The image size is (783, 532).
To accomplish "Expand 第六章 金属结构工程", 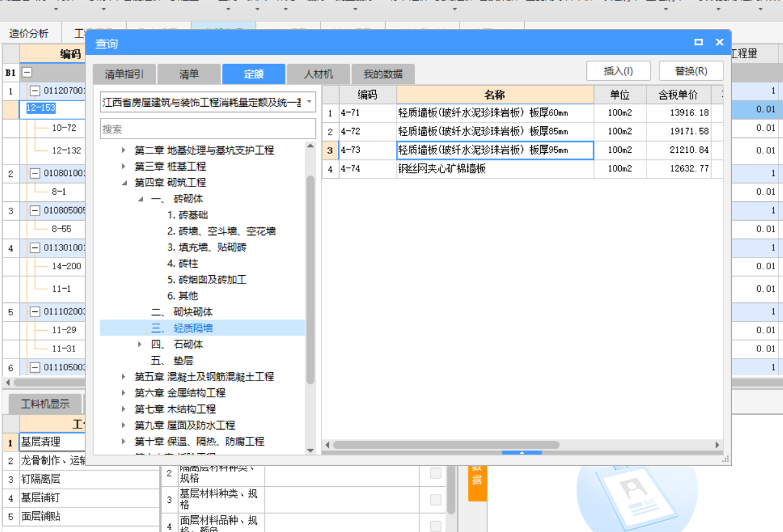I will tap(124, 393).
